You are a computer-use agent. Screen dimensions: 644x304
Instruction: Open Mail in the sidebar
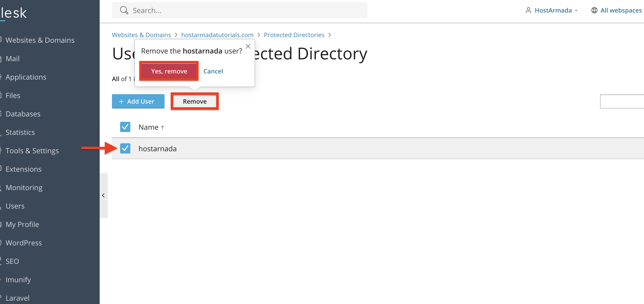(x=13, y=59)
